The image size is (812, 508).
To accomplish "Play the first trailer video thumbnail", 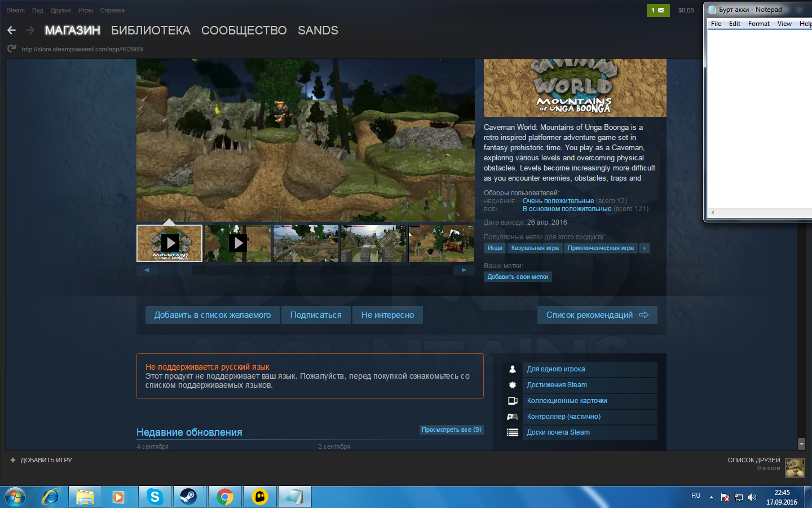I will [169, 243].
